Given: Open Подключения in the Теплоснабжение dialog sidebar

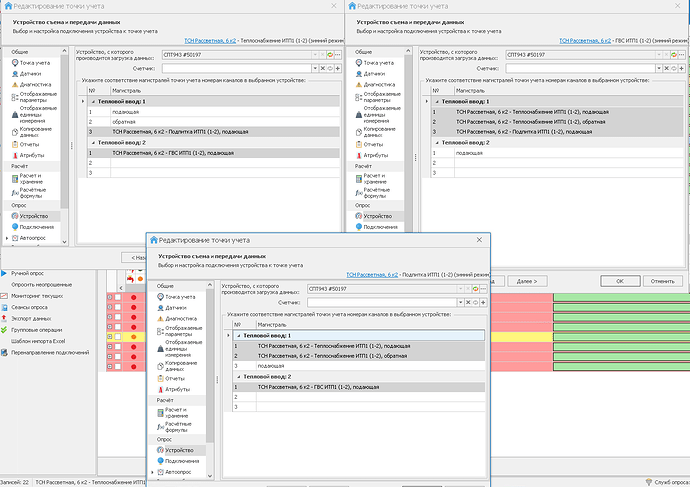Looking at the screenshot, I should [x=37, y=227].
